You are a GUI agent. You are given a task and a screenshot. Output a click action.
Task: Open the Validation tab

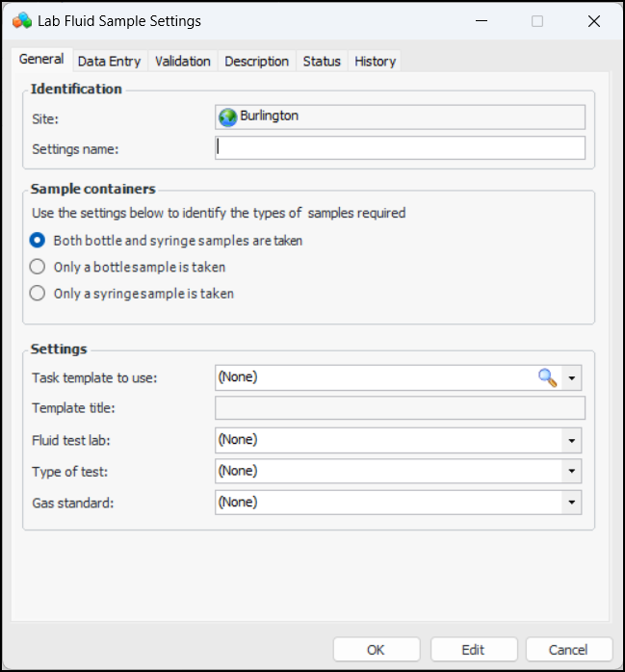[182, 61]
